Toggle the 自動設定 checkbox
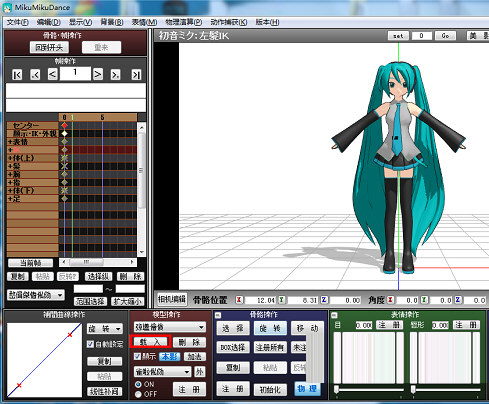Screen dimensions: 489x404 90,344
